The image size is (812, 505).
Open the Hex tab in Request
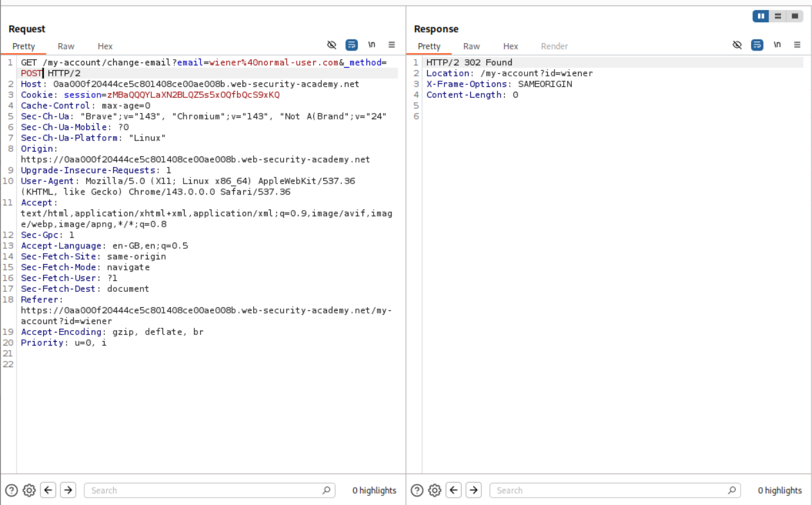(x=105, y=46)
